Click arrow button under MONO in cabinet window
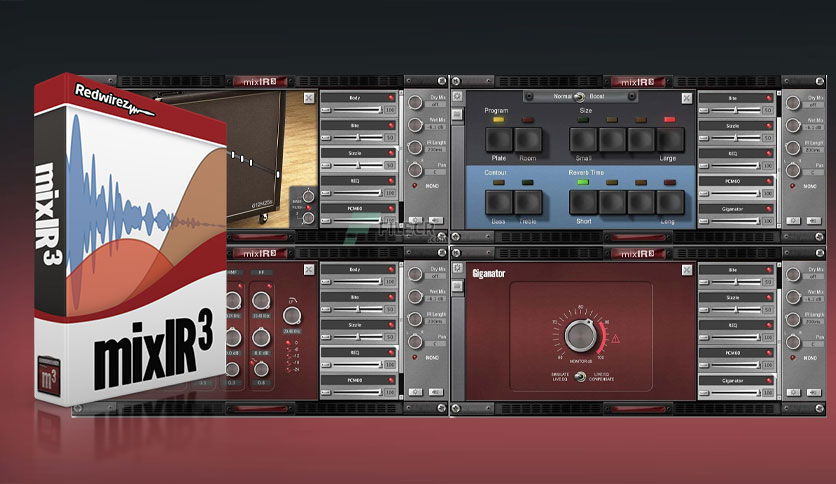836x484 pixels. point(436,220)
